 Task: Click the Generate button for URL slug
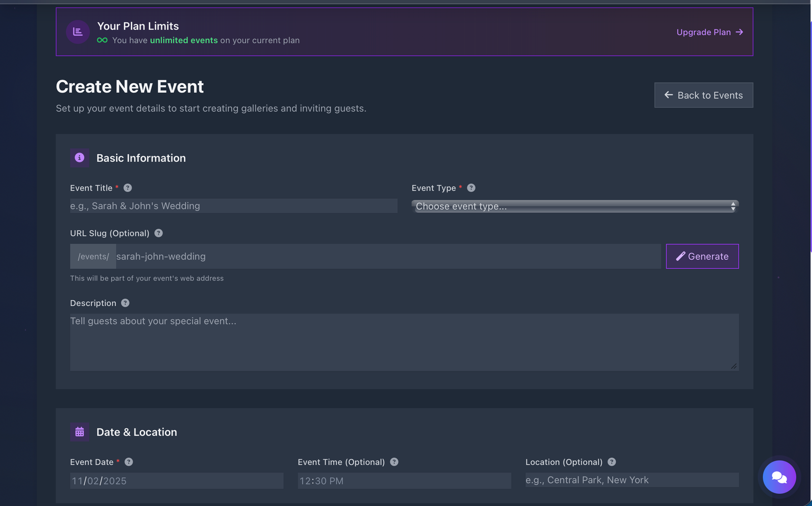tap(702, 256)
